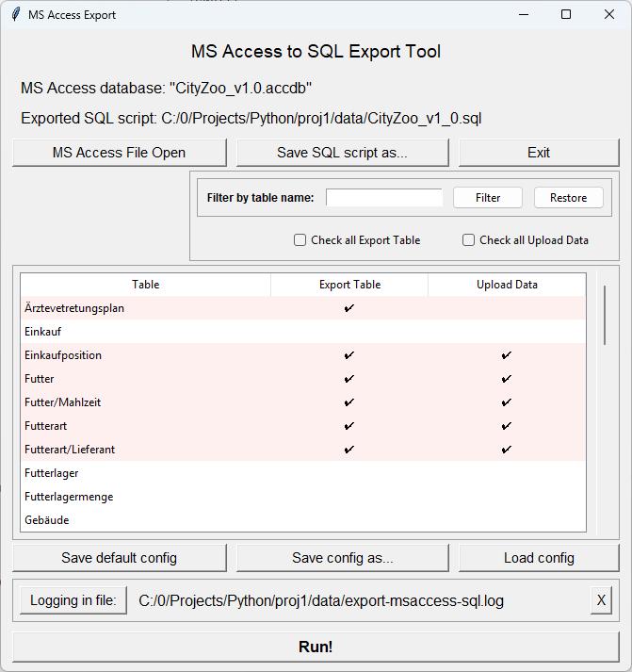Focus the Filter by table name field
This screenshot has width=632, height=672.
click(384, 198)
